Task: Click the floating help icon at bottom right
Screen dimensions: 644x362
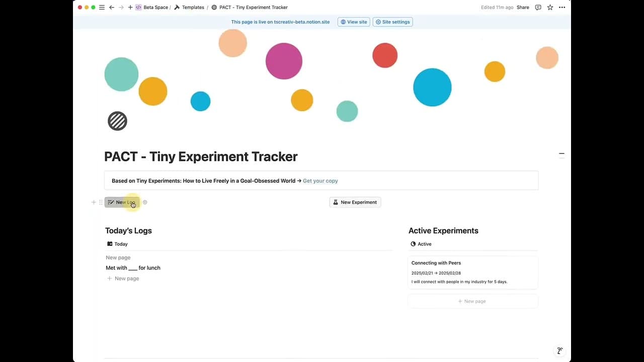Action: point(559,351)
